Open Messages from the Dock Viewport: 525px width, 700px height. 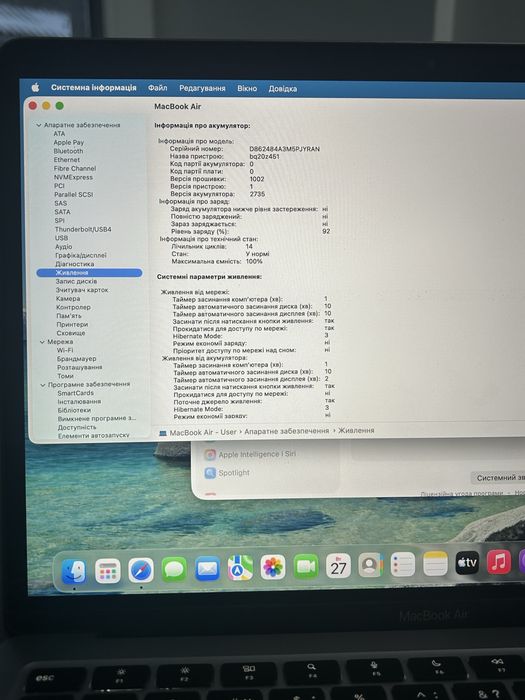pos(174,570)
